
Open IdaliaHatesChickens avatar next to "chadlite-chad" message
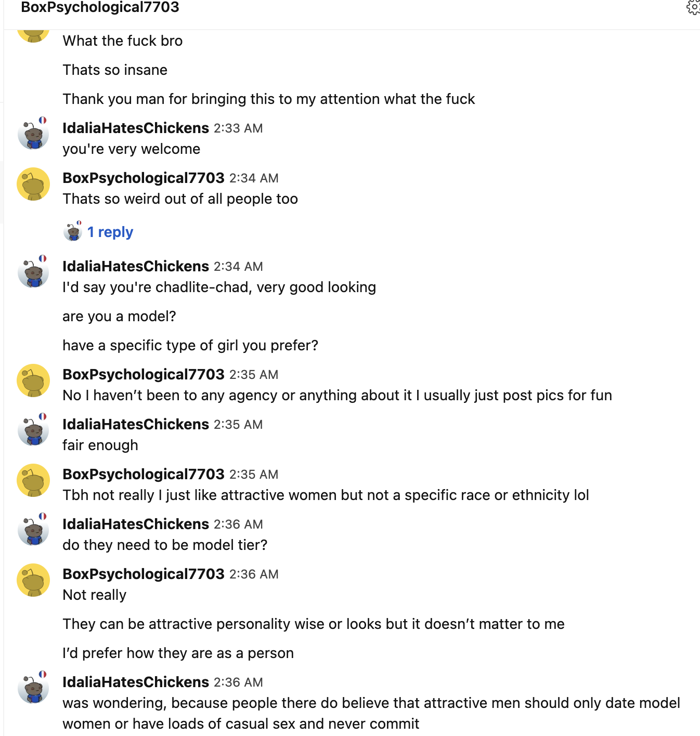33,272
